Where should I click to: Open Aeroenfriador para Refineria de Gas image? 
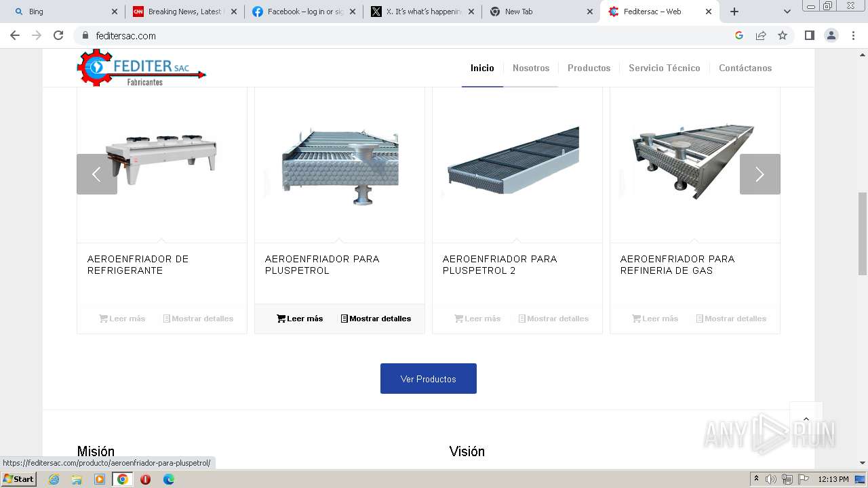pos(693,161)
